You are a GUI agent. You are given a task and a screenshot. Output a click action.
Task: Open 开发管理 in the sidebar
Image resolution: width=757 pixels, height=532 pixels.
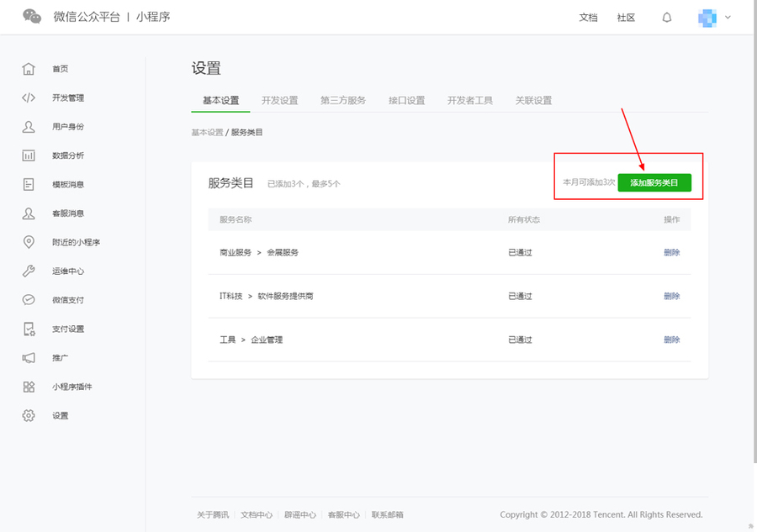pos(68,97)
